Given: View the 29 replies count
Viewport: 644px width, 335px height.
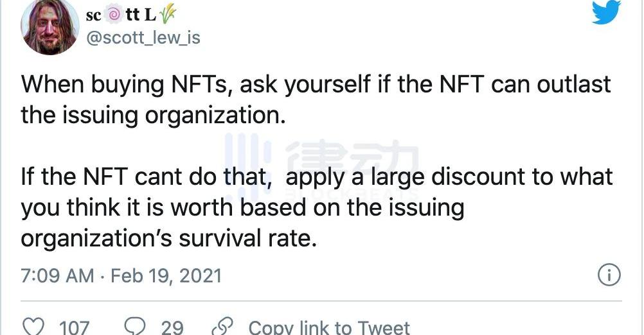Looking at the screenshot, I should [172, 327].
